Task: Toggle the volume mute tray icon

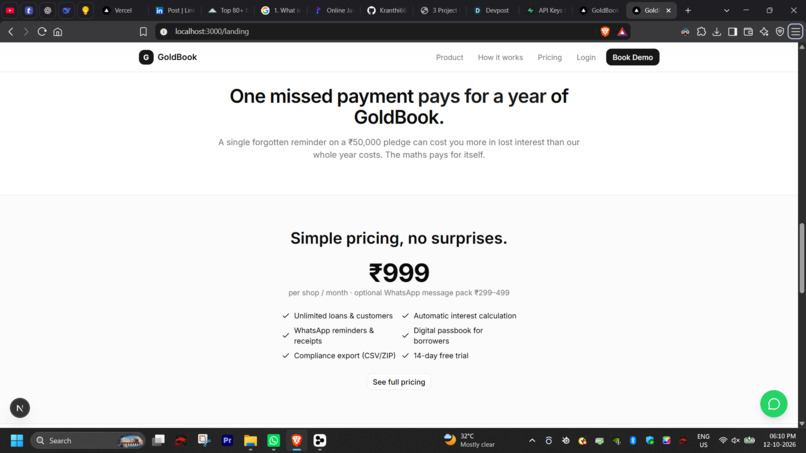Action: pyautogui.click(x=736, y=440)
